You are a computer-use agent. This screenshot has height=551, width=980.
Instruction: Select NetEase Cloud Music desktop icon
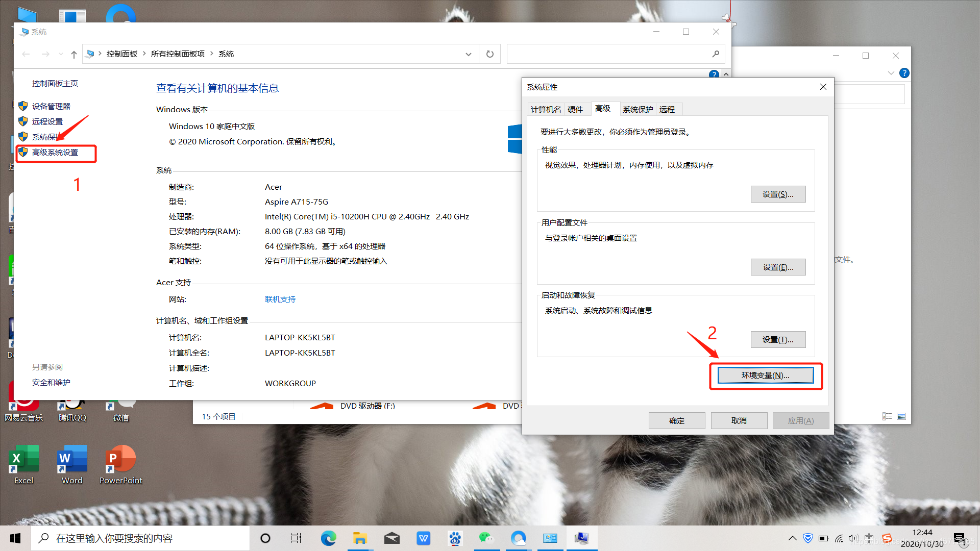click(x=23, y=403)
